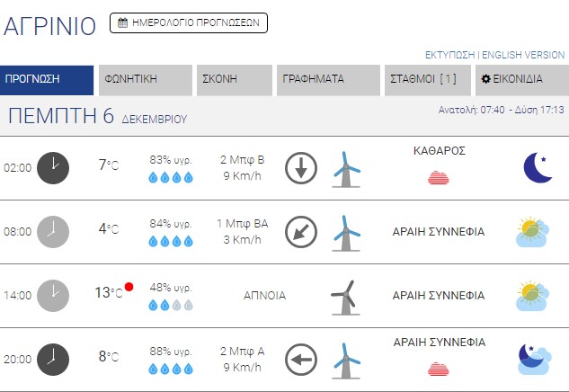569x392 pixels.
Task: Click the partly cloudy sun icon at 08:00
Action: pos(532,232)
